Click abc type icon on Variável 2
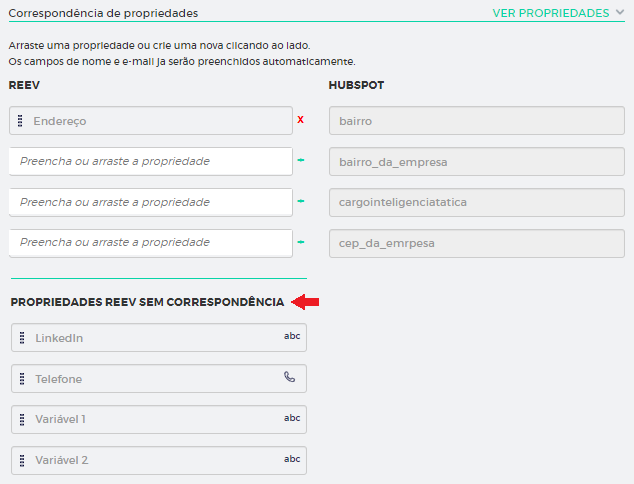This screenshot has height=484, width=634. 292,459
